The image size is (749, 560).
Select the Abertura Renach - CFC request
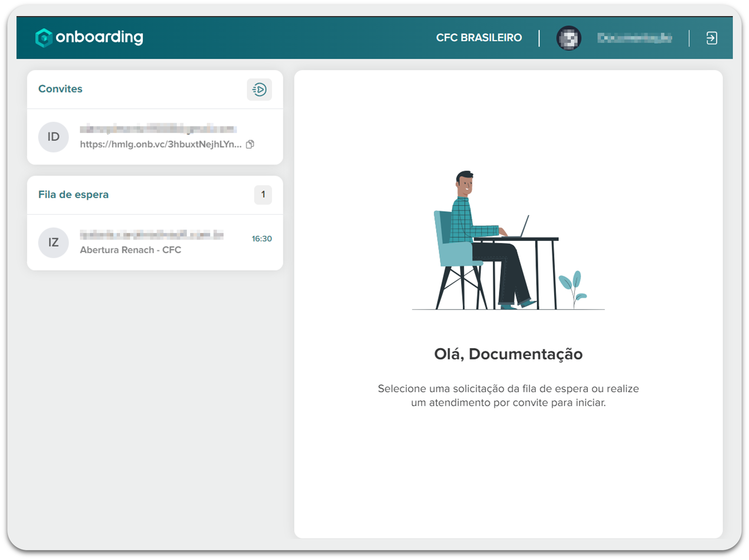[130, 250]
